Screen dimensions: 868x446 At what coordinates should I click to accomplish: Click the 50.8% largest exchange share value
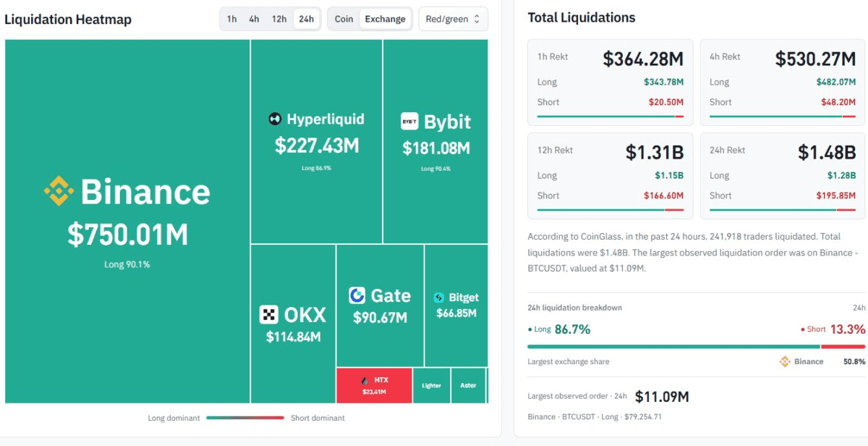[854, 362]
